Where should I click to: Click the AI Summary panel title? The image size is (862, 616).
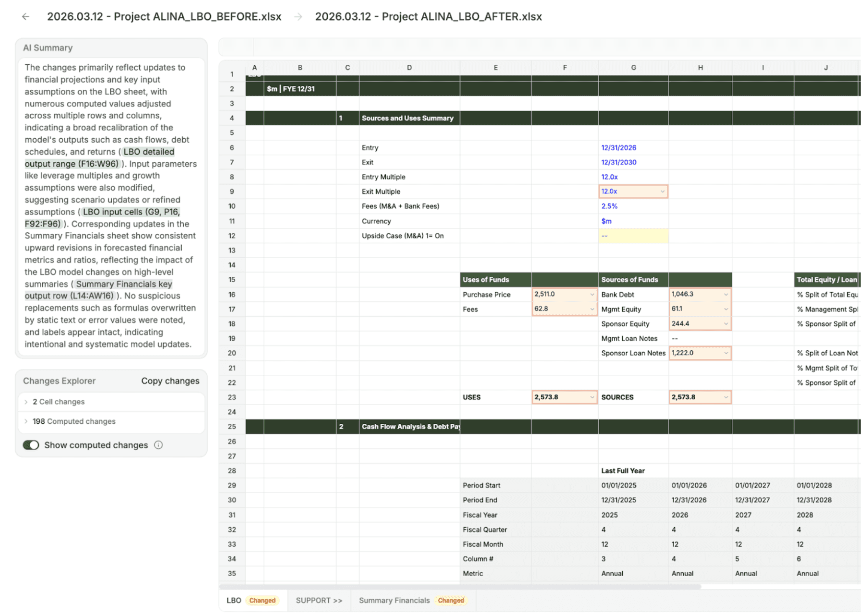[48, 48]
